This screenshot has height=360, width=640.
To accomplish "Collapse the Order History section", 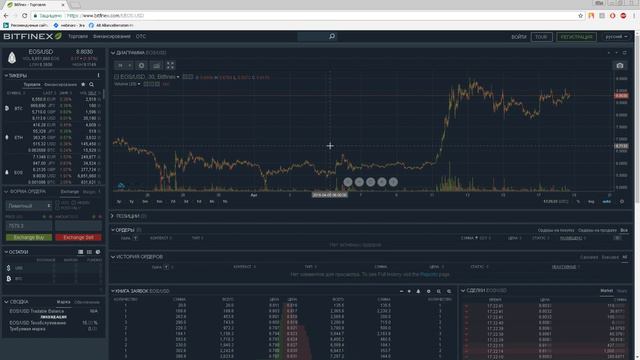I will click(x=113, y=257).
